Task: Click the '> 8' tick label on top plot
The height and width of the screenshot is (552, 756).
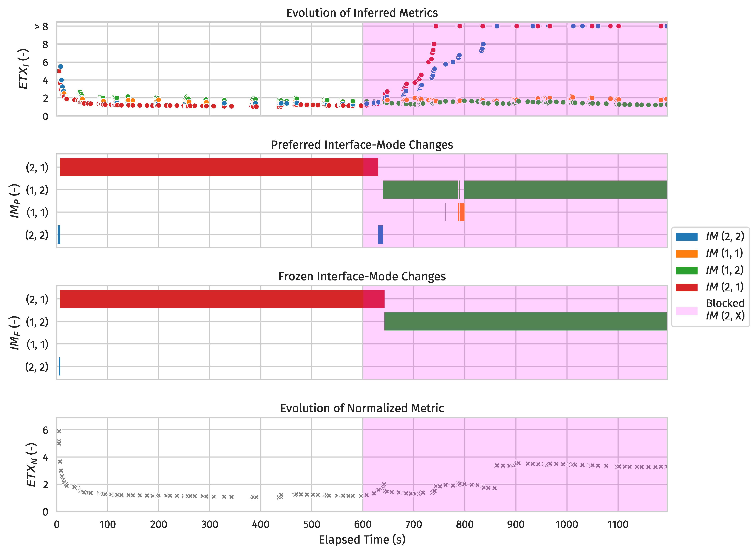Action: coord(41,26)
